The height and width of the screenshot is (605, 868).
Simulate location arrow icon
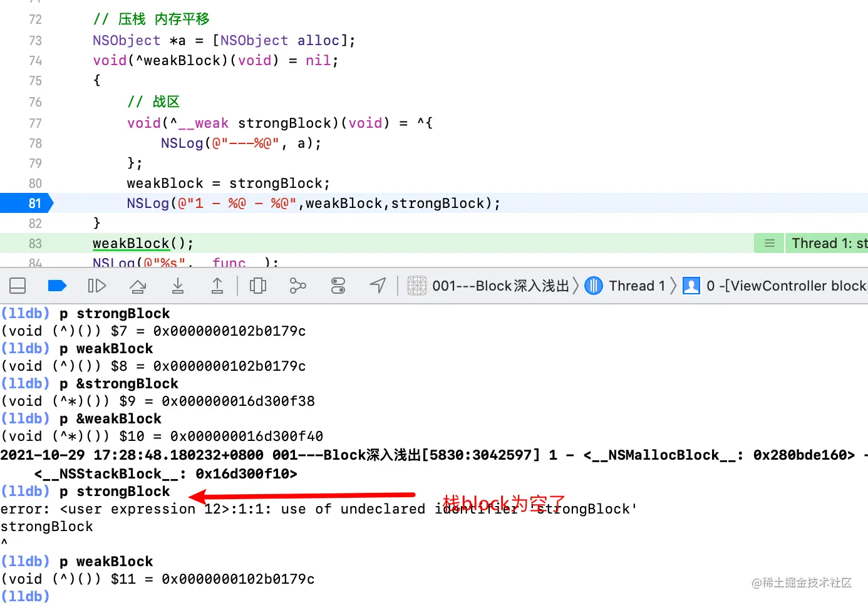click(378, 286)
